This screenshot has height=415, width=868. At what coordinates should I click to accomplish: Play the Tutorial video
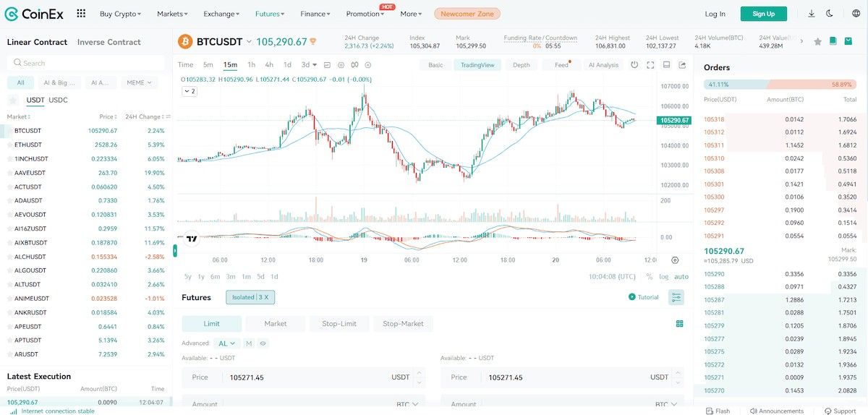[x=644, y=297]
